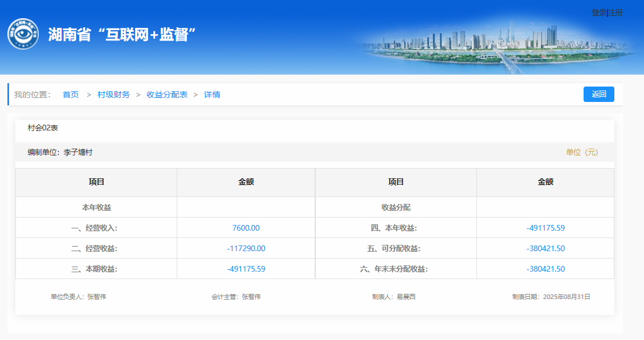
Task: Open the 三、本期收益 amount value
Action: coord(246,269)
